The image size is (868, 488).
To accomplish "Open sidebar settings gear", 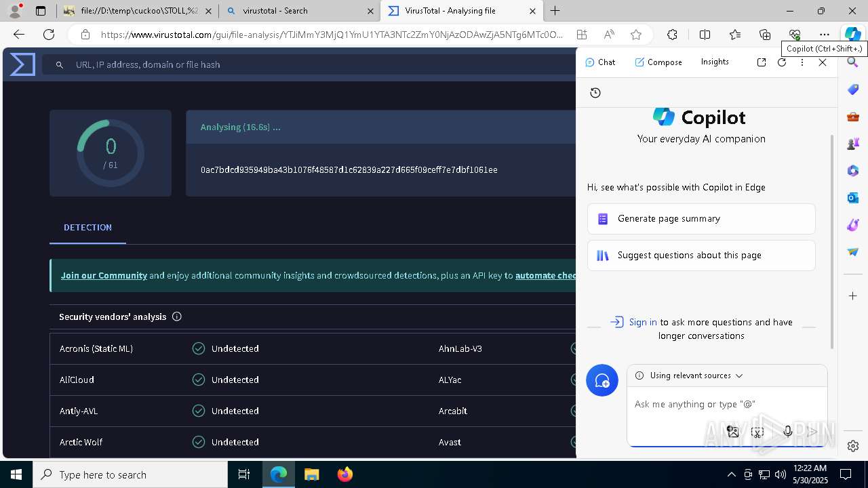I will (x=853, y=446).
